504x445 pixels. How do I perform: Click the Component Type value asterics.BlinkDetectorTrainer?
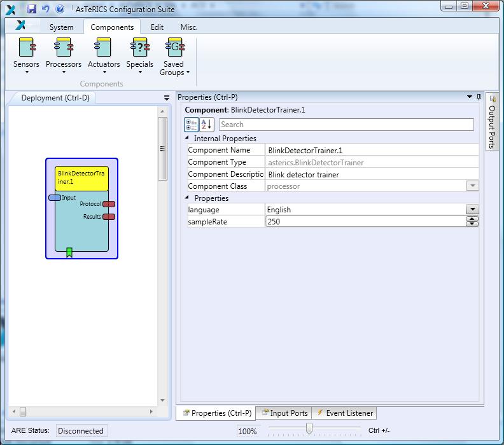[316, 163]
